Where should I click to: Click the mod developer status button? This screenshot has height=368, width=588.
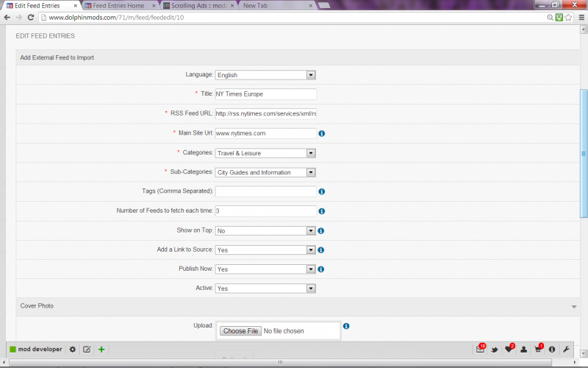(x=36, y=349)
